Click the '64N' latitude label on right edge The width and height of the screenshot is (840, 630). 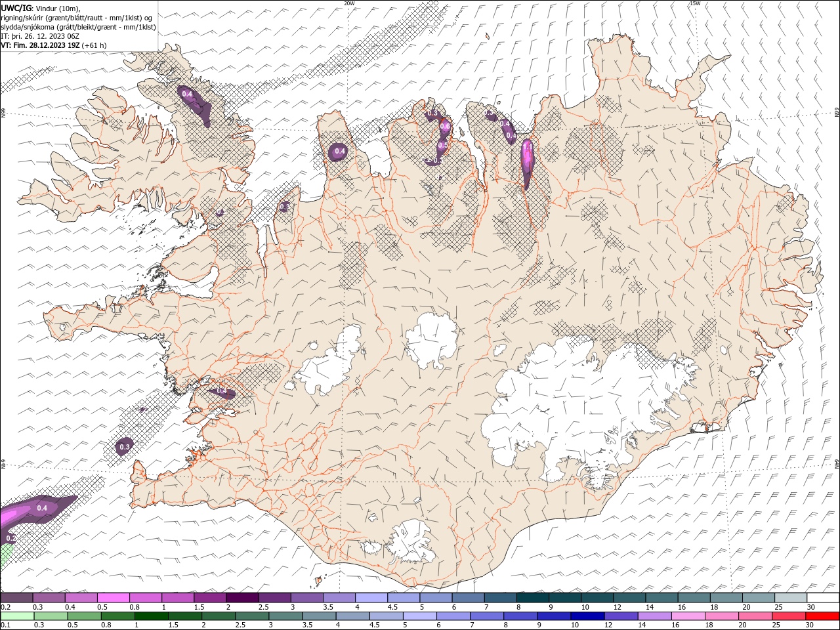[837, 464]
